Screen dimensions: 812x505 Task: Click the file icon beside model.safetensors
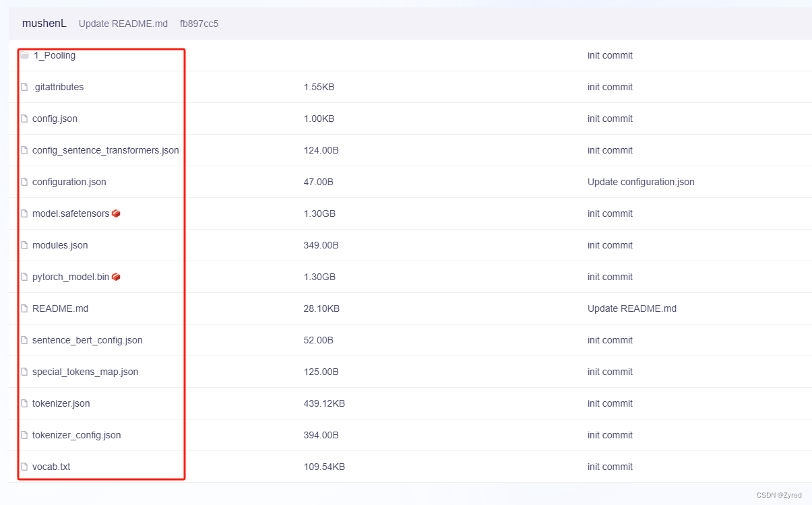tap(25, 213)
